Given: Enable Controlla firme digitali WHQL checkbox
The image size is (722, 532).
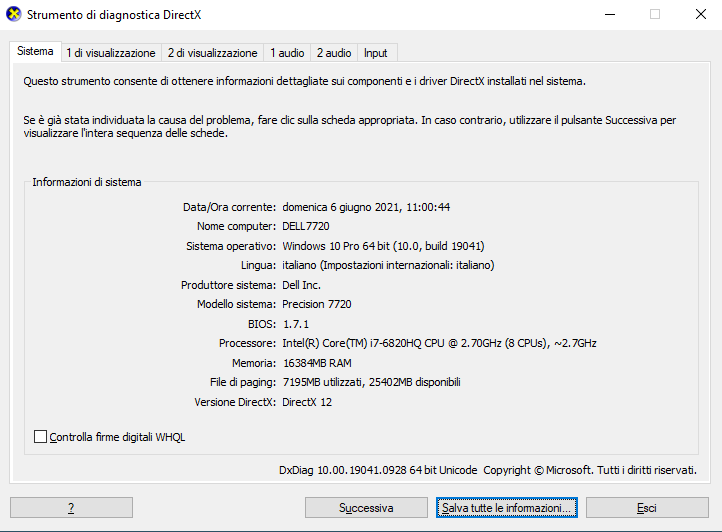Looking at the screenshot, I should 41,436.
